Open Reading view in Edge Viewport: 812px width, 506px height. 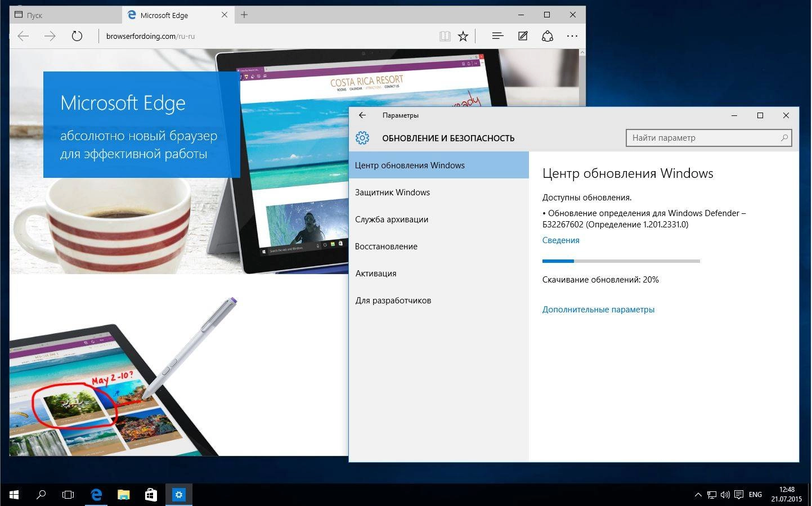click(x=445, y=36)
